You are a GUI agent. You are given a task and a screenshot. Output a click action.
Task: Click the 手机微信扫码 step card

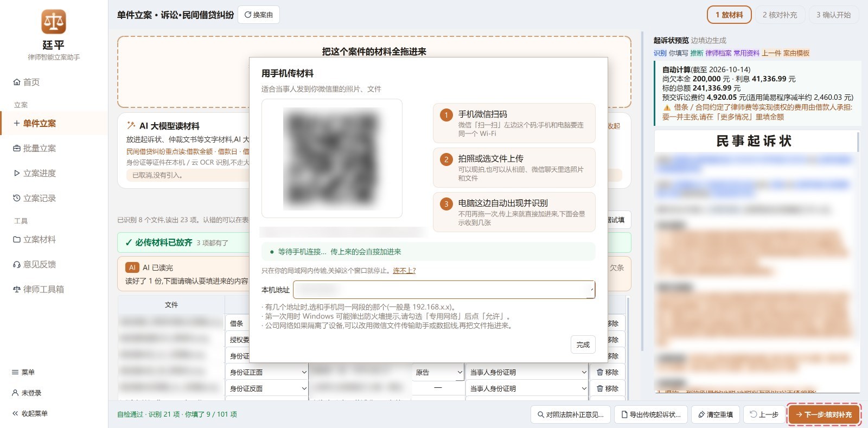(x=514, y=123)
